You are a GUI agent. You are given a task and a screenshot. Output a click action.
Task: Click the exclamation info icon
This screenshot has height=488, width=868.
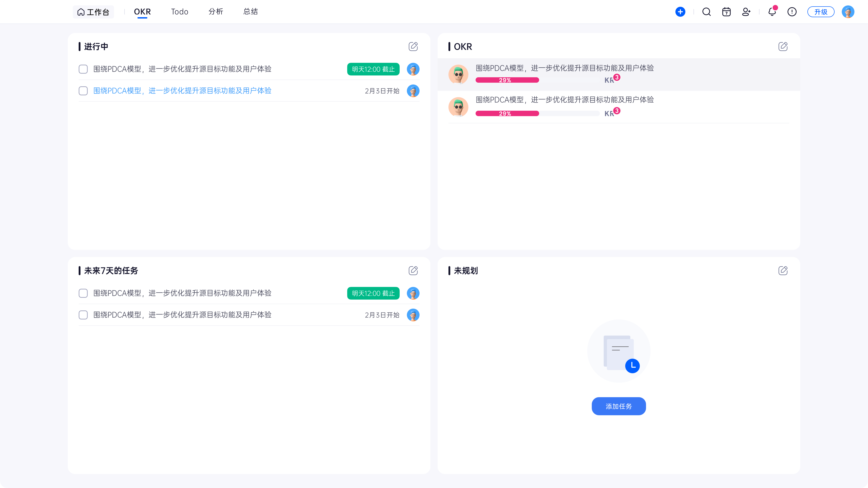click(x=792, y=12)
